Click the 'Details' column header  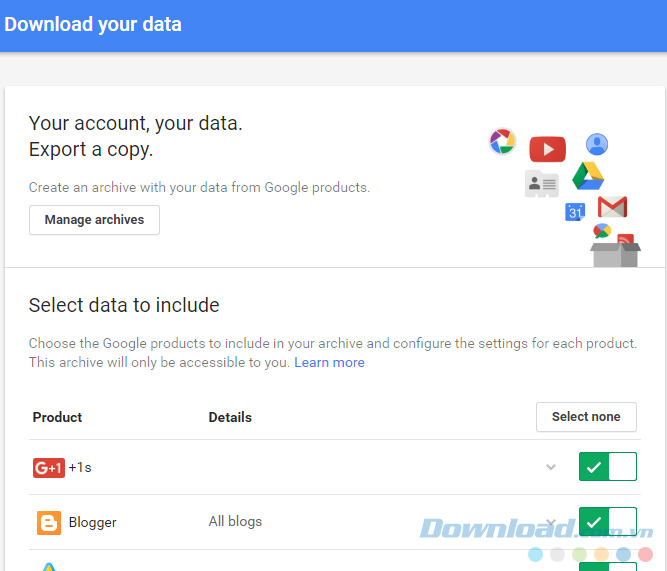point(230,417)
